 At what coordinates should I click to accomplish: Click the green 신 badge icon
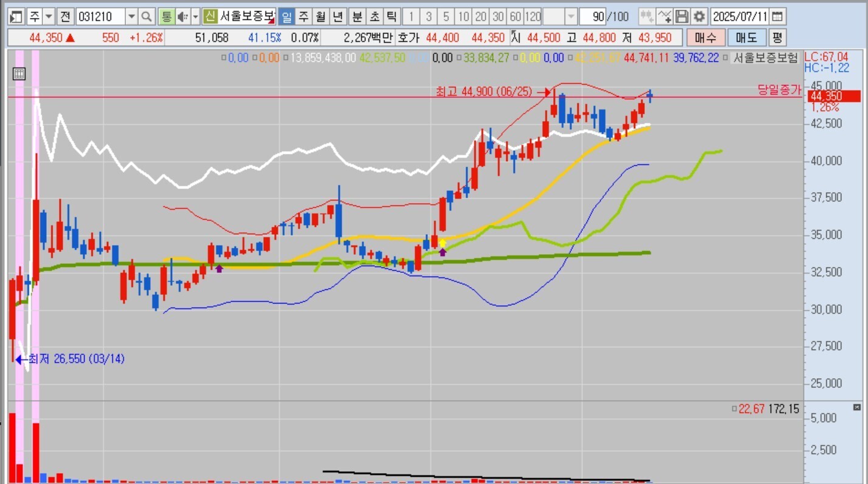click(210, 16)
